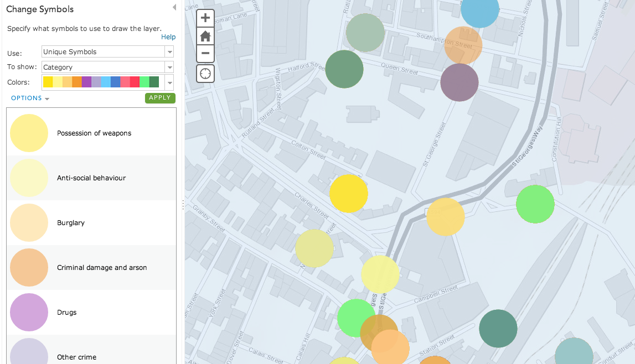Edit the Drugs purple symbol swatch
Viewport: 635px width, 364px height.
(x=29, y=312)
